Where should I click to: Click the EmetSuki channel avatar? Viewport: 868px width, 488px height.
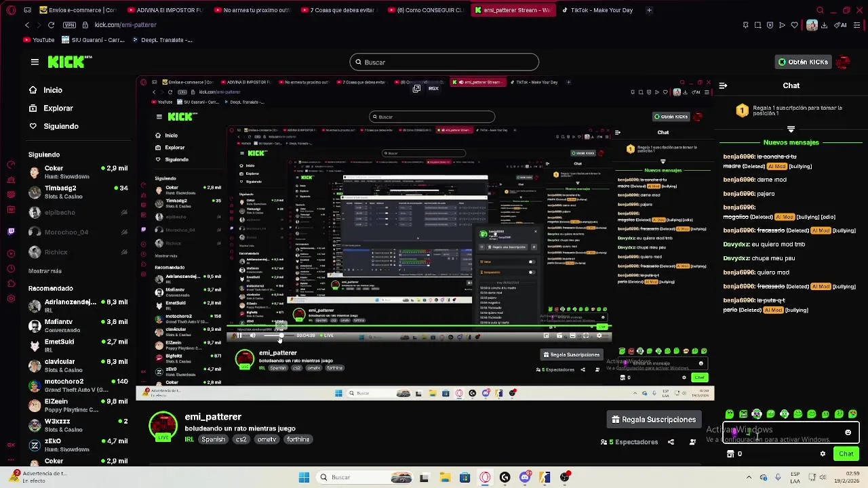tap(35, 346)
